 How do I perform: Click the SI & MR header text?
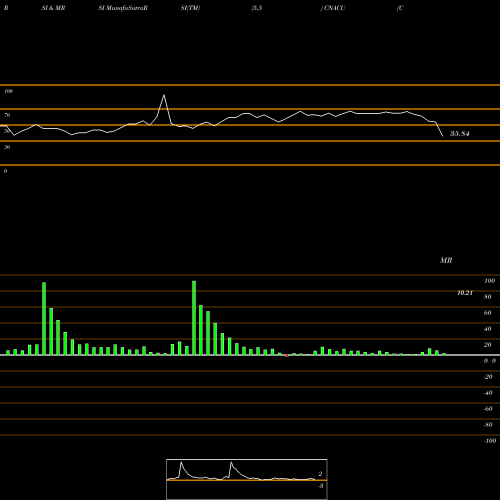tap(53, 8)
